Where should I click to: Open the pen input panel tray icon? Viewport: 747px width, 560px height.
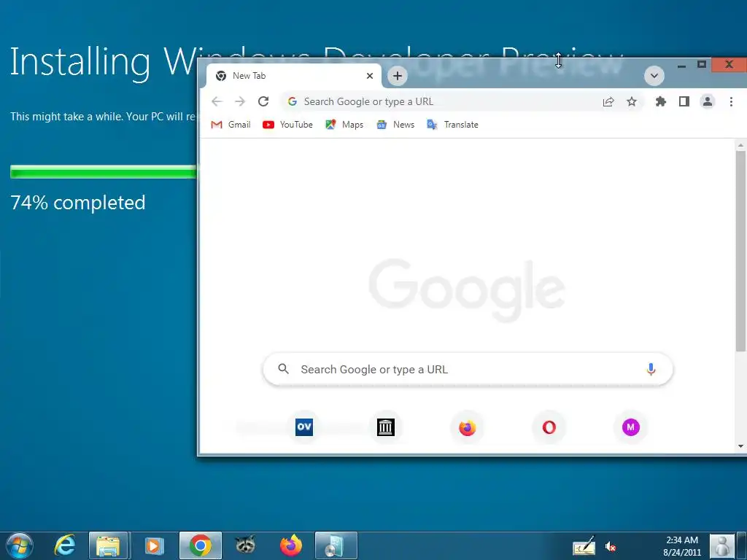coord(584,546)
